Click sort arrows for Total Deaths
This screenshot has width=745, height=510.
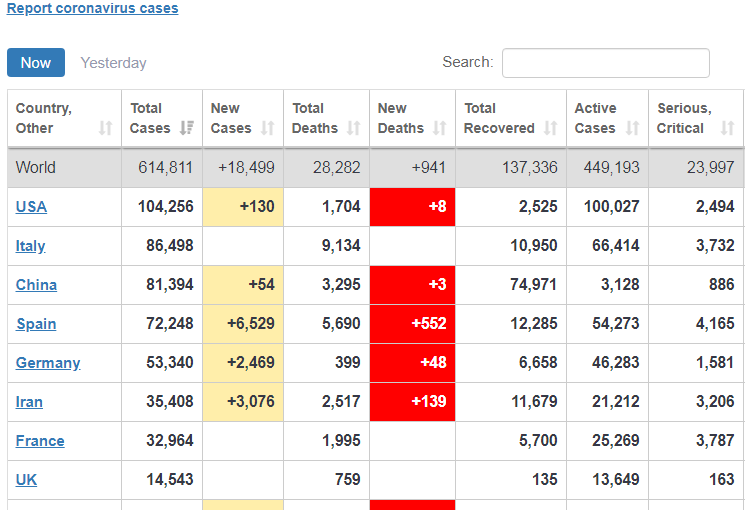coord(353,128)
